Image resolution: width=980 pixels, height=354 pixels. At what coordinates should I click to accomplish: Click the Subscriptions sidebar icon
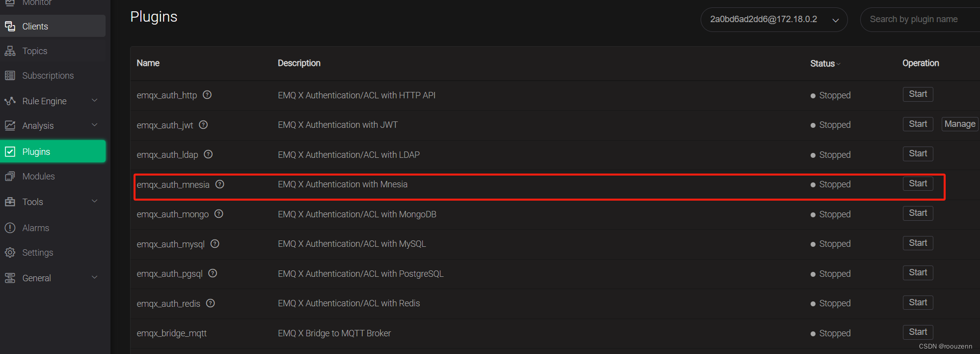pyautogui.click(x=10, y=75)
